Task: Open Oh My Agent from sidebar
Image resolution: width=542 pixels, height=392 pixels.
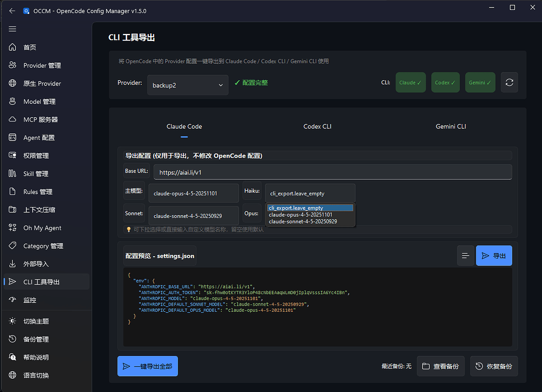Action: coord(46,227)
